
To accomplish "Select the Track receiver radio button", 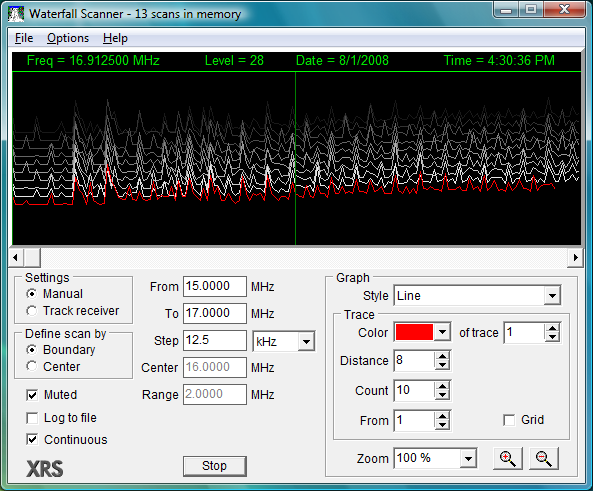I will (x=32, y=311).
